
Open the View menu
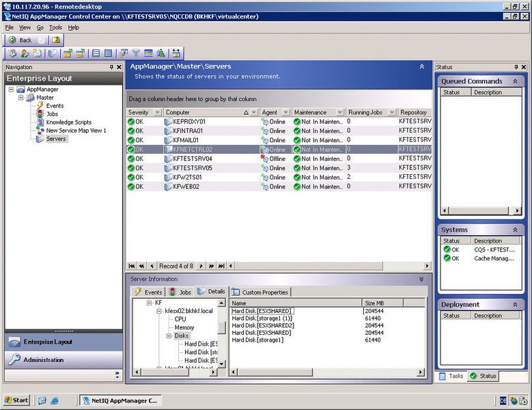[25, 27]
